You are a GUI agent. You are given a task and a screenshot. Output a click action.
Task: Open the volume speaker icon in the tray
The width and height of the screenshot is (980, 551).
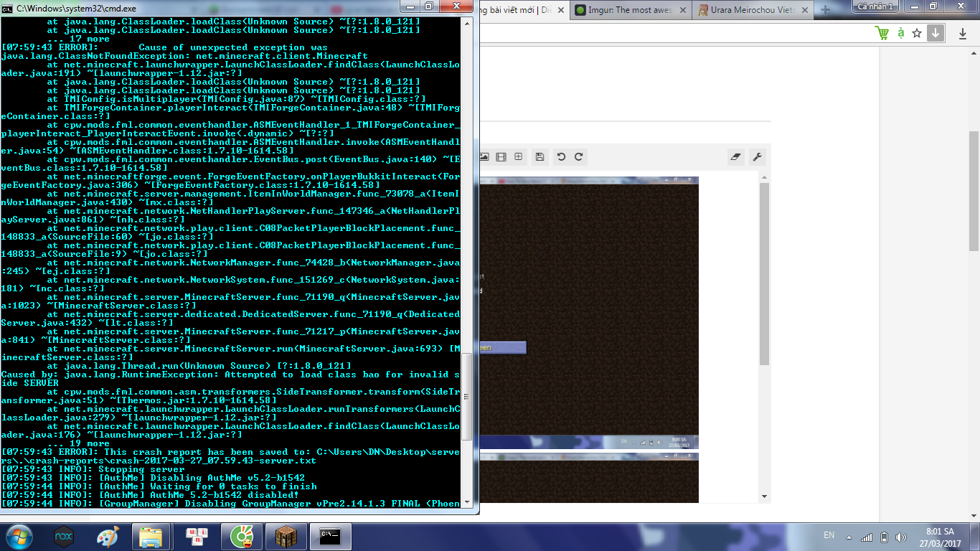coord(900,537)
